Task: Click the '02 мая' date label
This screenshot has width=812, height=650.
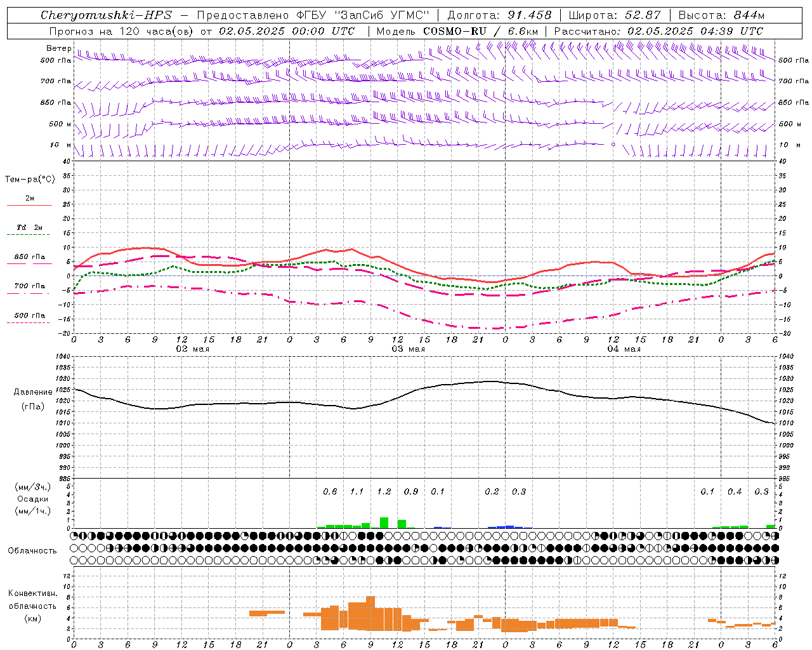Action: (x=192, y=349)
